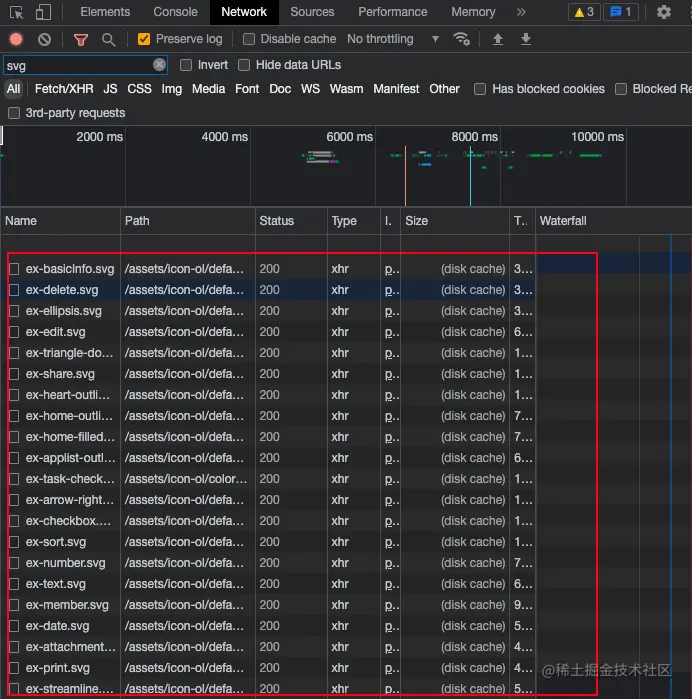Clear the svg filter text
The image size is (692, 699).
159,65
